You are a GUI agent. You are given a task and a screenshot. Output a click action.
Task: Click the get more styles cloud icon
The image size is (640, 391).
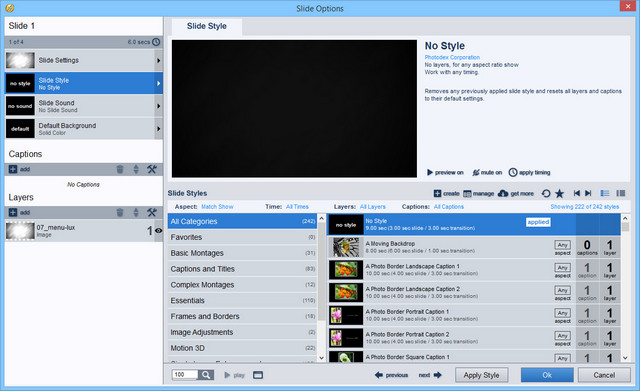coord(503,193)
